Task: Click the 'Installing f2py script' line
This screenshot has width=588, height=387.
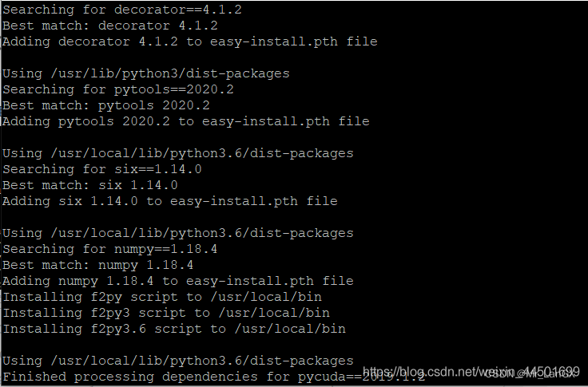Action: coord(162,297)
